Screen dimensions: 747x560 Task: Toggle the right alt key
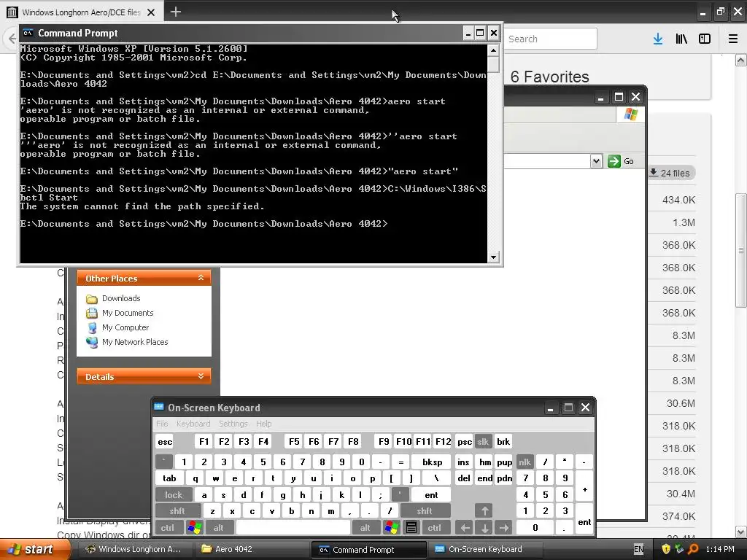pyautogui.click(x=365, y=528)
